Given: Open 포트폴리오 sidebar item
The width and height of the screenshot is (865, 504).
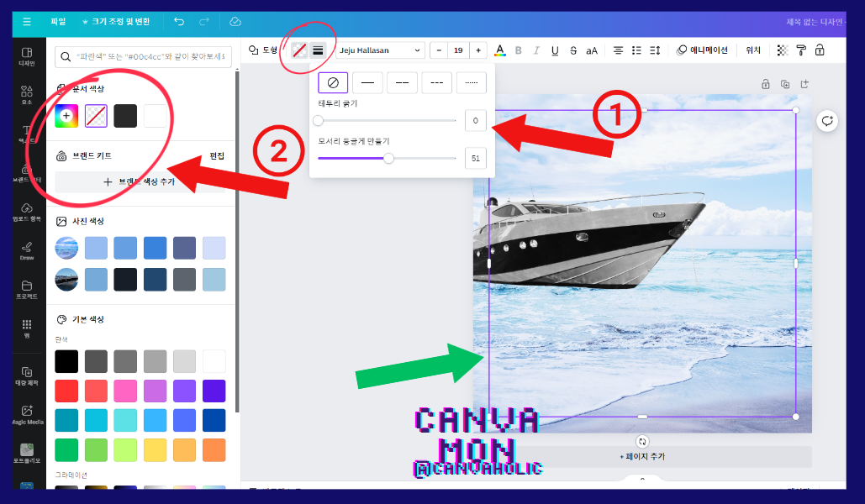Looking at the screenshot, I should pos(27,454).
